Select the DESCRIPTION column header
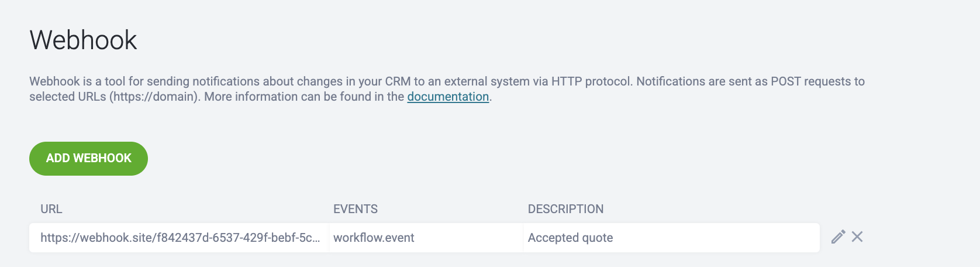980x267 pixels. pyautogui.click(x=565, y=209)
